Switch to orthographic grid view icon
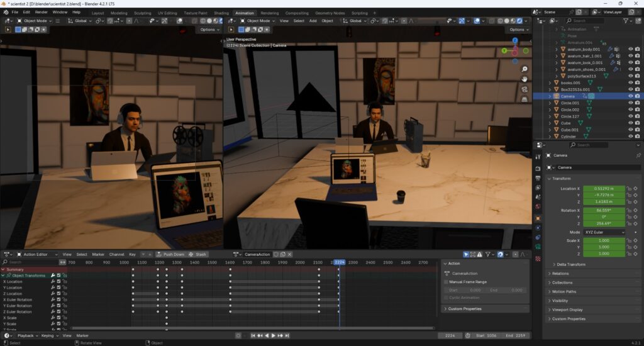Image resolution: width=644 pixels, height=346 pixels. (525, 99)
